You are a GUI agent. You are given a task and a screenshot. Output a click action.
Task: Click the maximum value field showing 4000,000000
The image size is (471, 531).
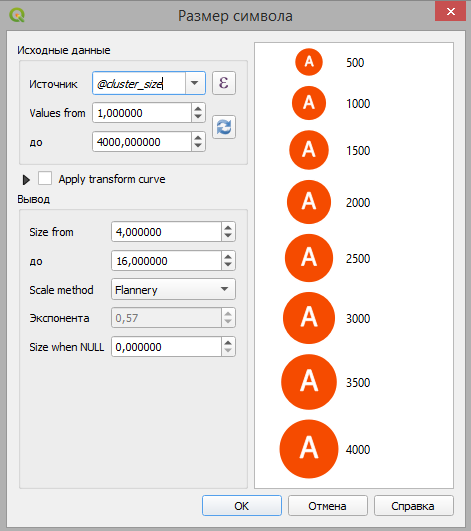[x=142, y=142]
